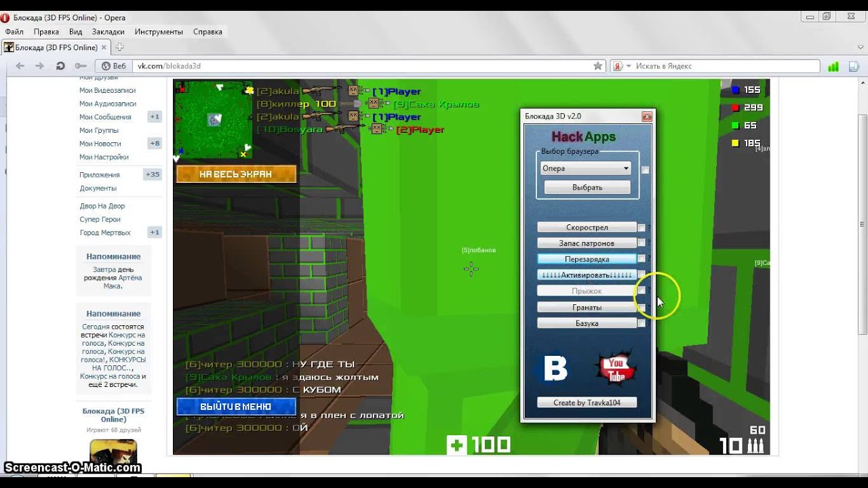Screen dimensions: 868x488
Task: Open the Инструменты menu
Action: tap(159, 32)
